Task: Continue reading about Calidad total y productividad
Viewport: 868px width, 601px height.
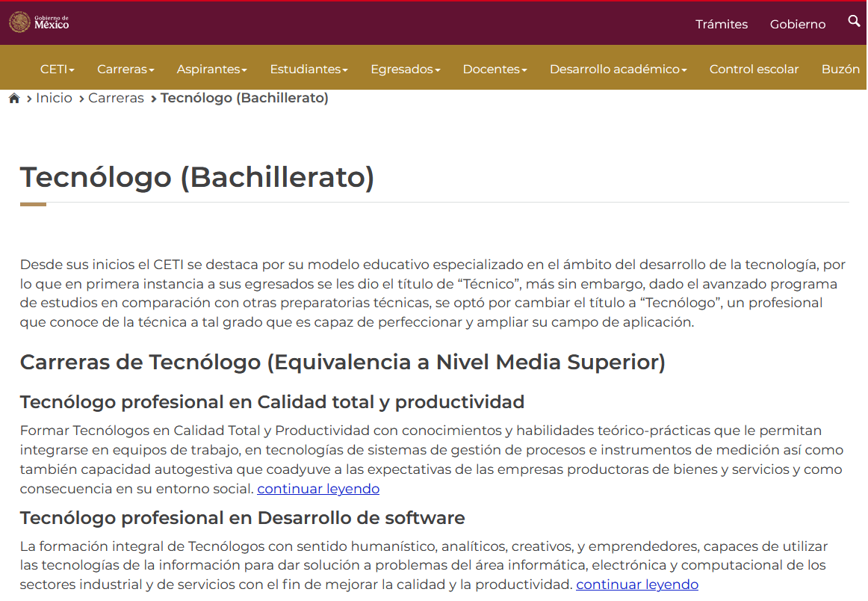Action: (318, 489)
